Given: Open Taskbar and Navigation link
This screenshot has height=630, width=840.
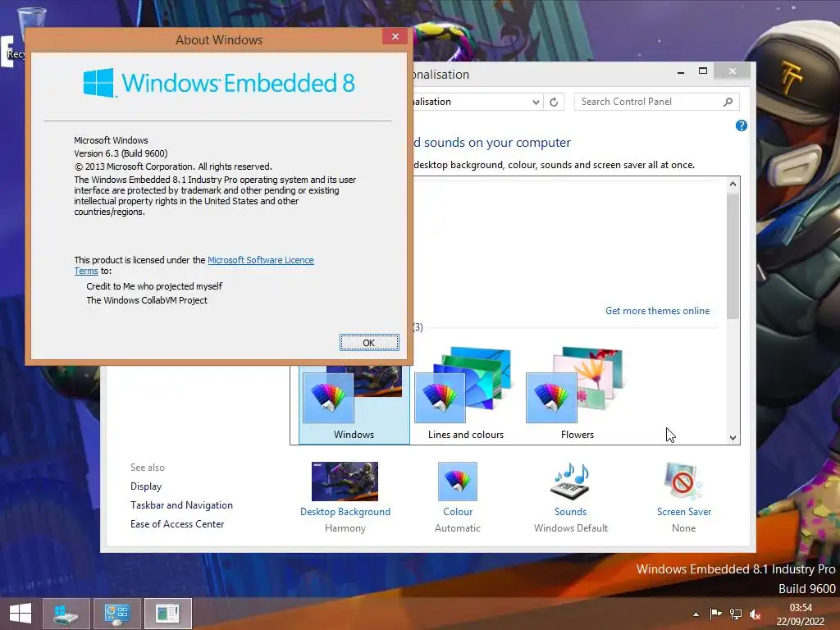Looking at the screenshot, I should (181, 505).
